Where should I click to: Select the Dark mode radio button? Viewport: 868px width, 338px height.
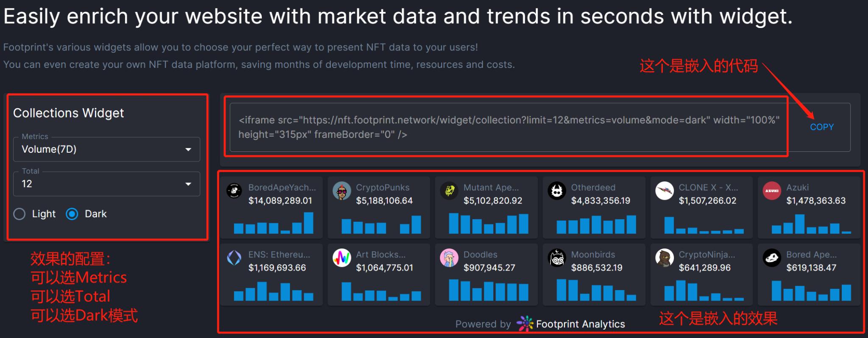(x=72, y=214)
